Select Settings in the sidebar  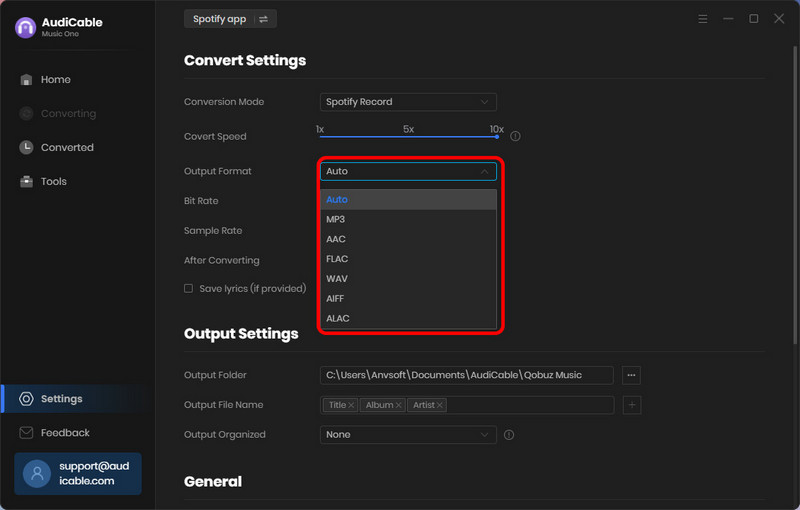78,399
